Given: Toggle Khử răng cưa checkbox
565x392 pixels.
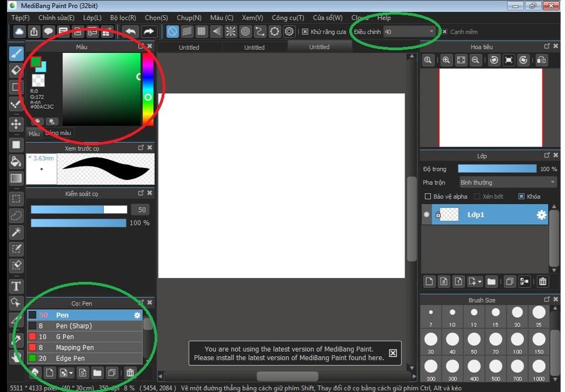Looking at the screenshot, I should pyautogui.click(x=305, y=31).
